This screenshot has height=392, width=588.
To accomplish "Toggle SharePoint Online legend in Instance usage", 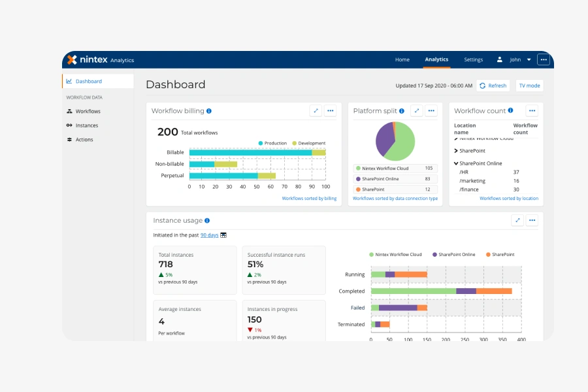I will point(454,255).
